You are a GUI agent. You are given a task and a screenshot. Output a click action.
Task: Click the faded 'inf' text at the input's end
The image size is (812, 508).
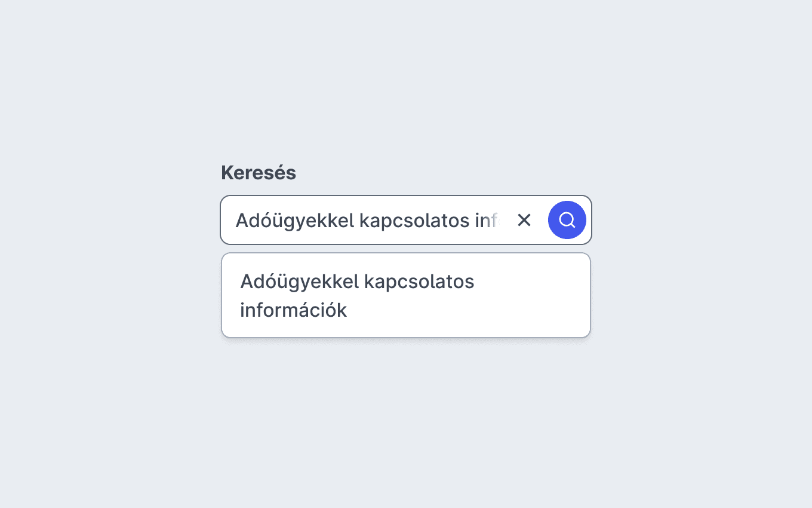click(x=487, y=221)
